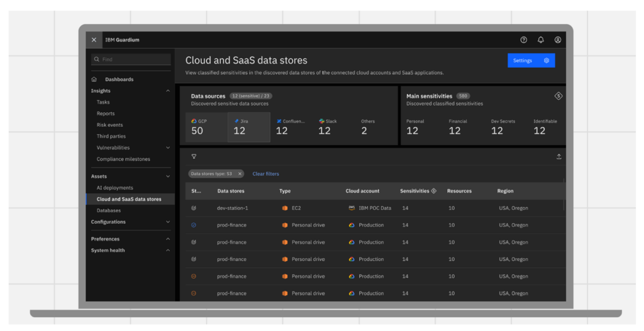
Task: Click the Clear filters link
Action: tap(265, 174)
